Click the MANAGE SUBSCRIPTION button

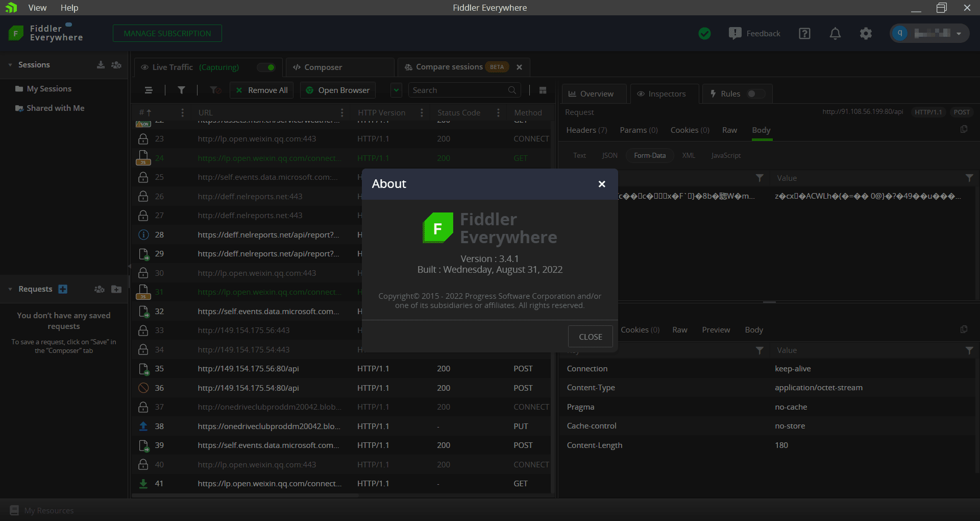pos(167,33)
